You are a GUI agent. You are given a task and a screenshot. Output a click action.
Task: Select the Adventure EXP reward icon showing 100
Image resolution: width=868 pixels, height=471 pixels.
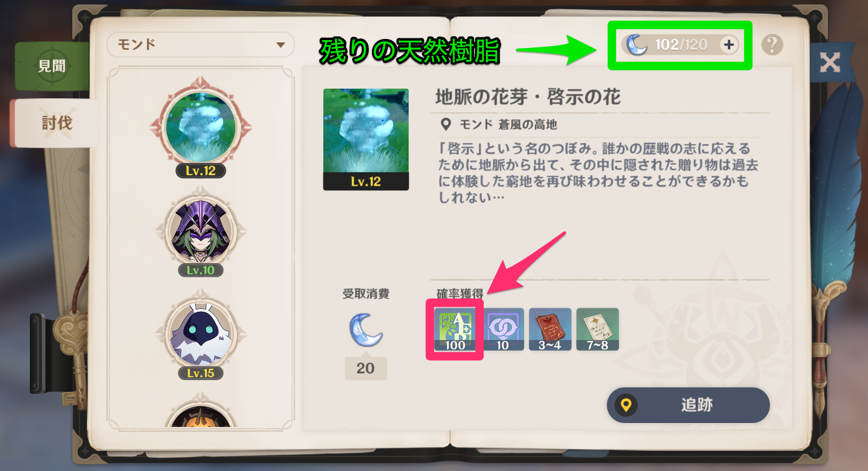tap(455, 329)
